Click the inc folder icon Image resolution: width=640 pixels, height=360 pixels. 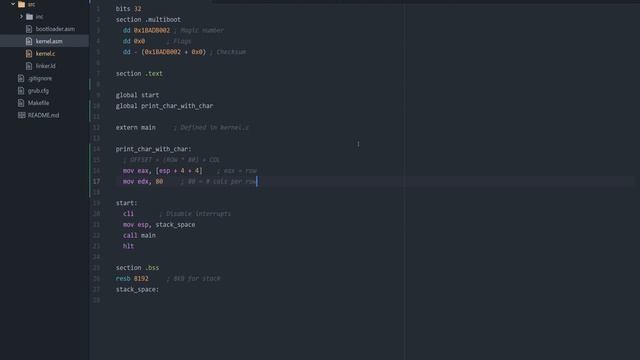[29, 17]
